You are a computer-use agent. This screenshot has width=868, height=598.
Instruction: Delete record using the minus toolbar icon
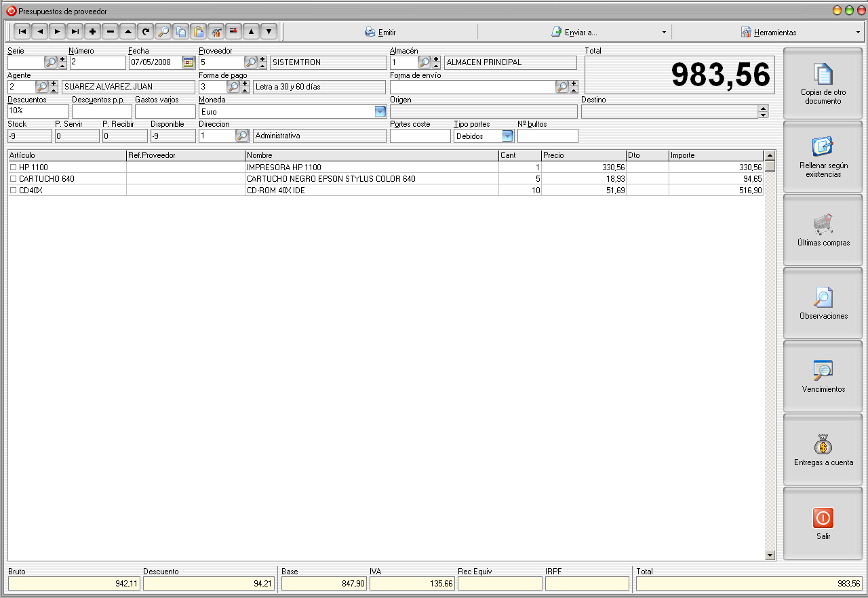(110, 31)
